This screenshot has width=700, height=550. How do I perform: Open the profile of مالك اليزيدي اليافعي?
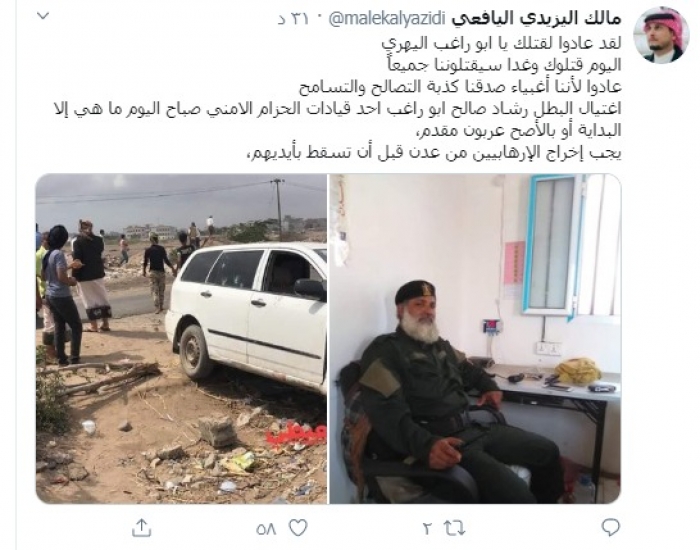point(536,18)
